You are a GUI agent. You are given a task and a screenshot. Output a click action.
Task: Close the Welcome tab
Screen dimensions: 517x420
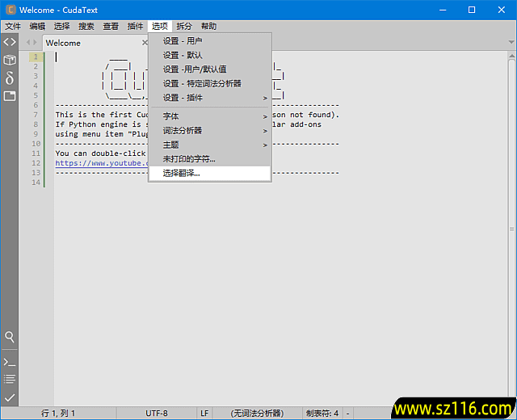pyautogui.click(x=145, y=43)
